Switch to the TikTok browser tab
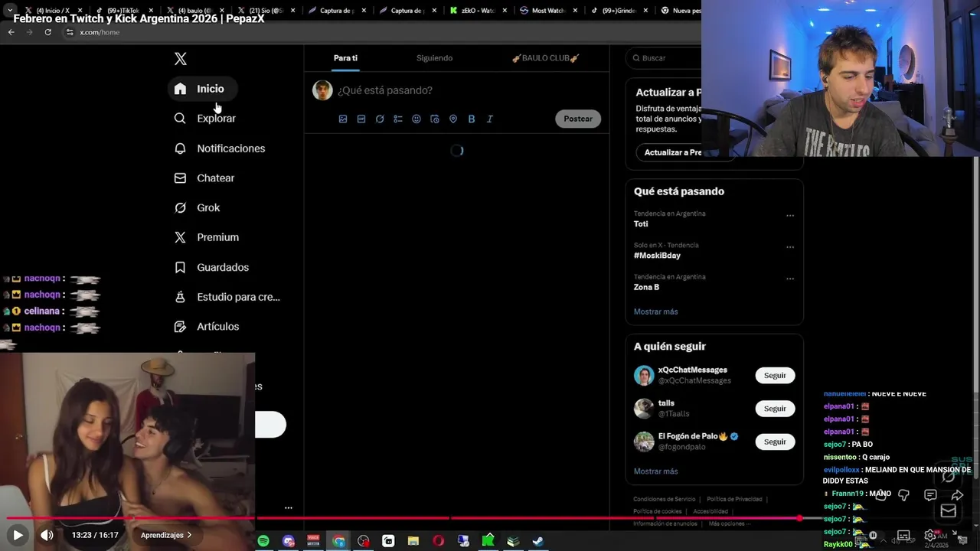 tap(122, 11)
